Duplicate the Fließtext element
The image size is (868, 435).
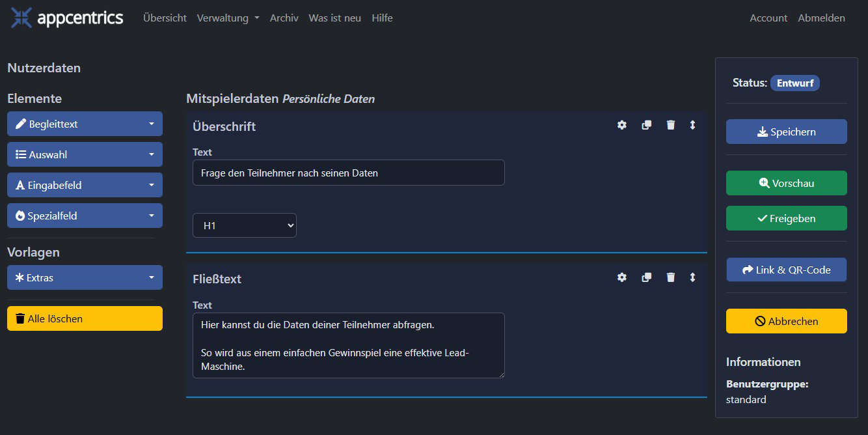(x=646, y=277)
